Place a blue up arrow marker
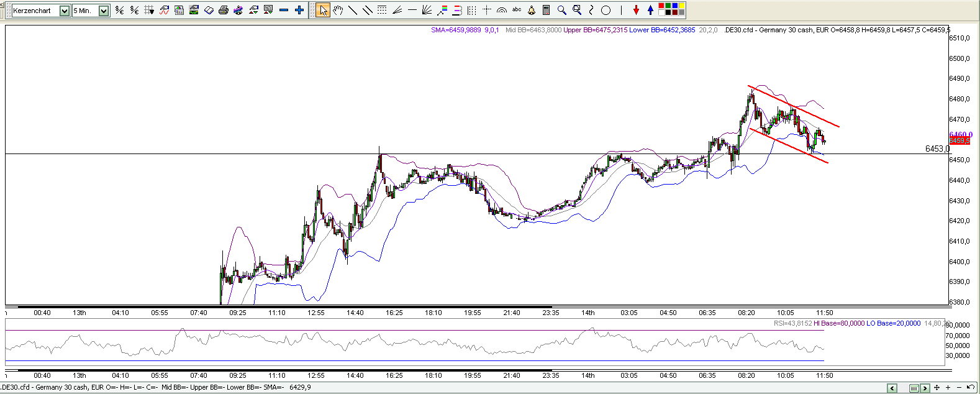 click(650, 10)
